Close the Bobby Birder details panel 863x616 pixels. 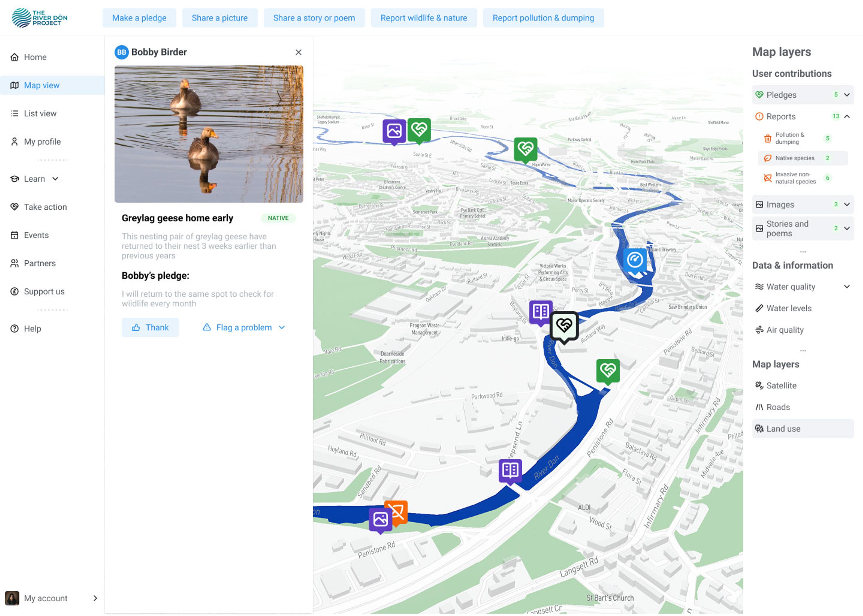[298, 52]
